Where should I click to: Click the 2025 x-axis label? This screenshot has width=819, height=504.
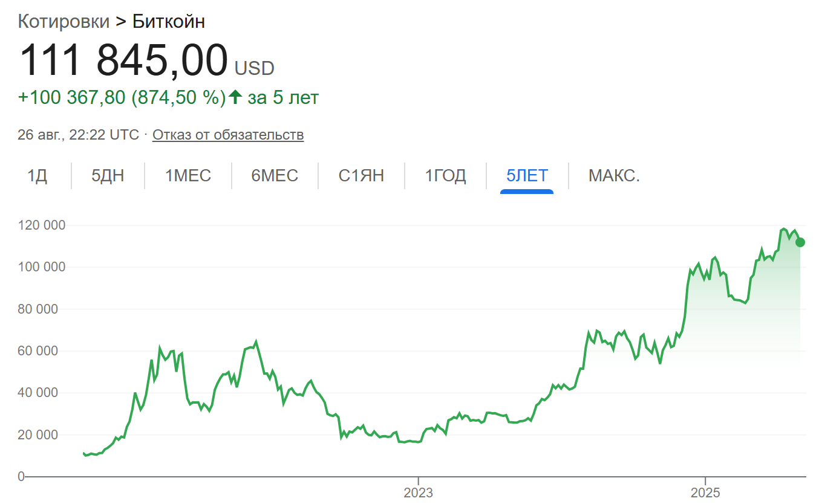pos(705,493)
